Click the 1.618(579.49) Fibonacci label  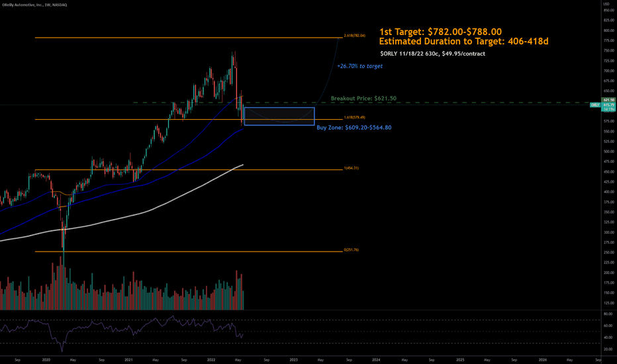coord(355,117)
